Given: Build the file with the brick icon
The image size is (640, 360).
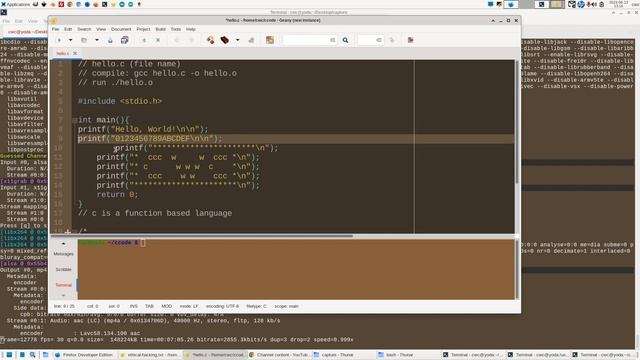Looking at the screenshot, I should 224,40.
